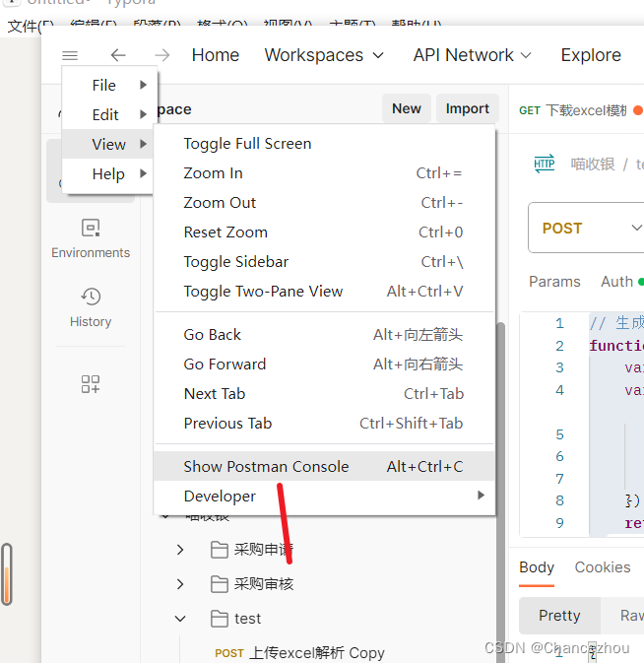Click the Explore link
Image resolution: width=644 pixels, height=663 pixels.
[591, 55]
